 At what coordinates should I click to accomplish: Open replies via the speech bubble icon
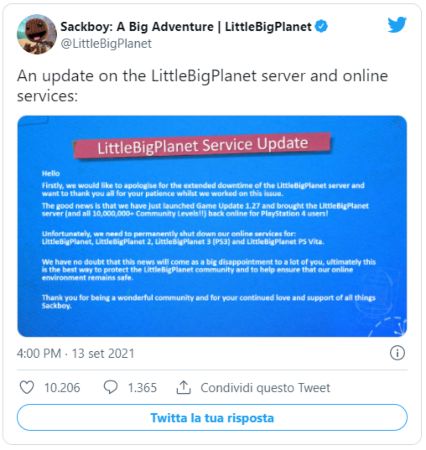(x=110, y=388)
